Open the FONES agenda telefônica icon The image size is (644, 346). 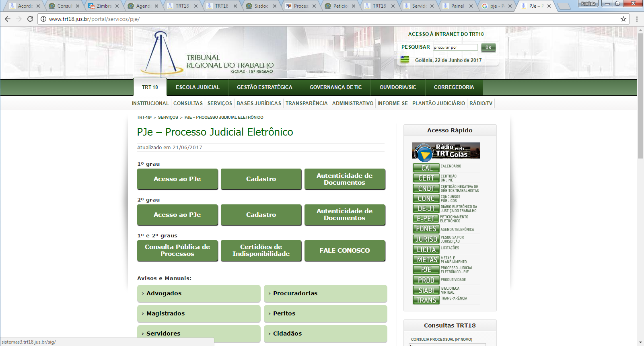coord(426,229)
